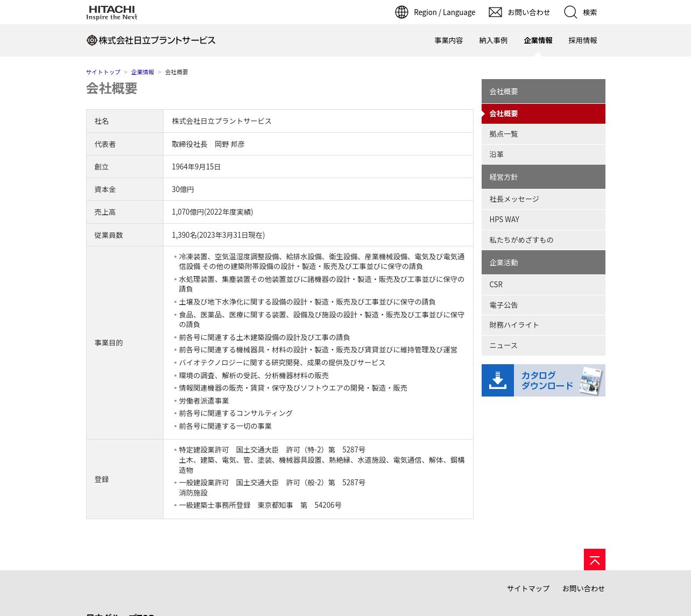Click the globe icon for Region / Language
Image resolution: width=691 pixels, height=616 pixels.
pos(401,12)
